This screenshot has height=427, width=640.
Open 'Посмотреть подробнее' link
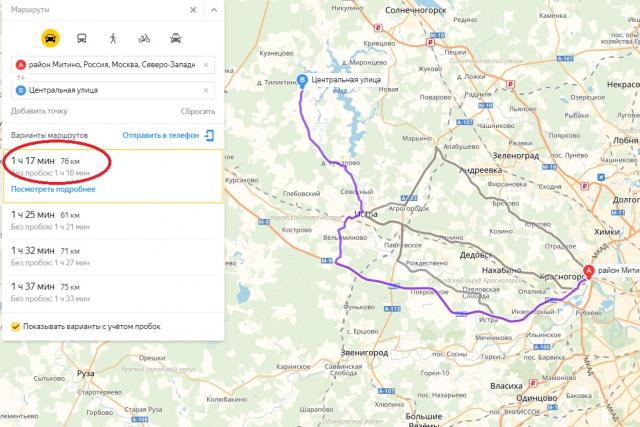pos(53,189)
